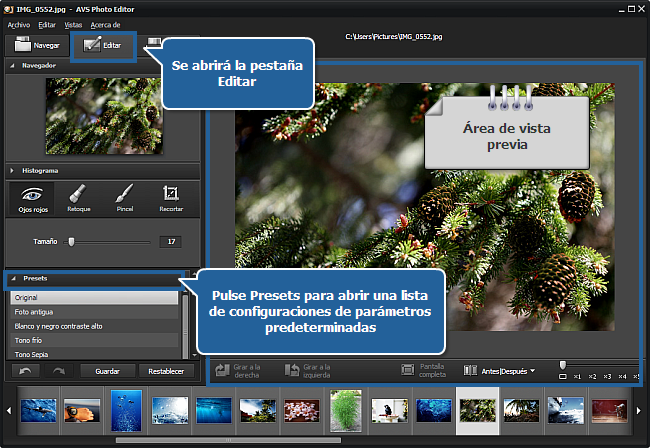
Task: Open the Antes|Después dropdown
Action: pos(507,371)
